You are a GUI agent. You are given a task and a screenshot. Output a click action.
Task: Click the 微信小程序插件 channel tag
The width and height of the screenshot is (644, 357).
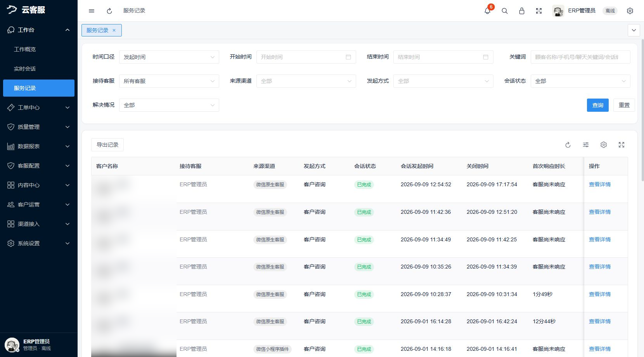pyautogui.click(x=272, y=349)
